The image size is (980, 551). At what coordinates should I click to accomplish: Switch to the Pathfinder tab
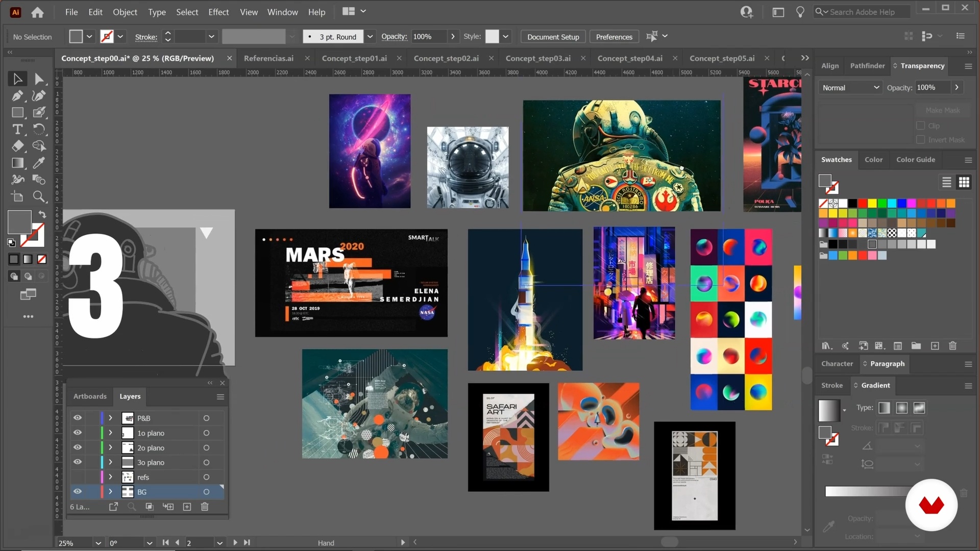pyautogui.click(x=867, y=66)
